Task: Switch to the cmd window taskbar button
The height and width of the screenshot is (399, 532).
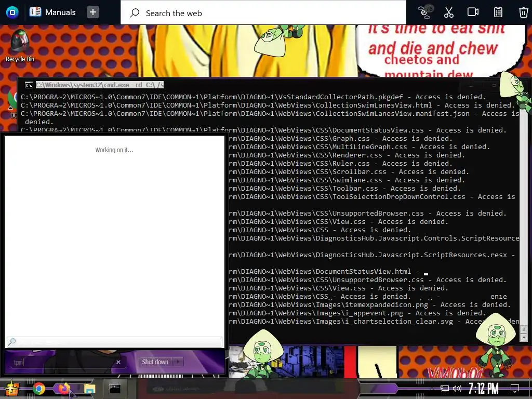Action: click(x=115, y=389)
